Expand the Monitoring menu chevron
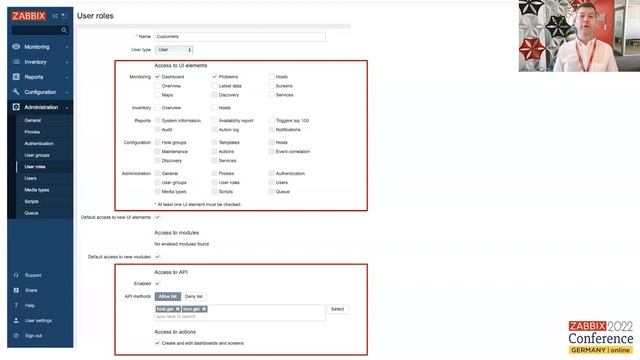 [67, 47]
